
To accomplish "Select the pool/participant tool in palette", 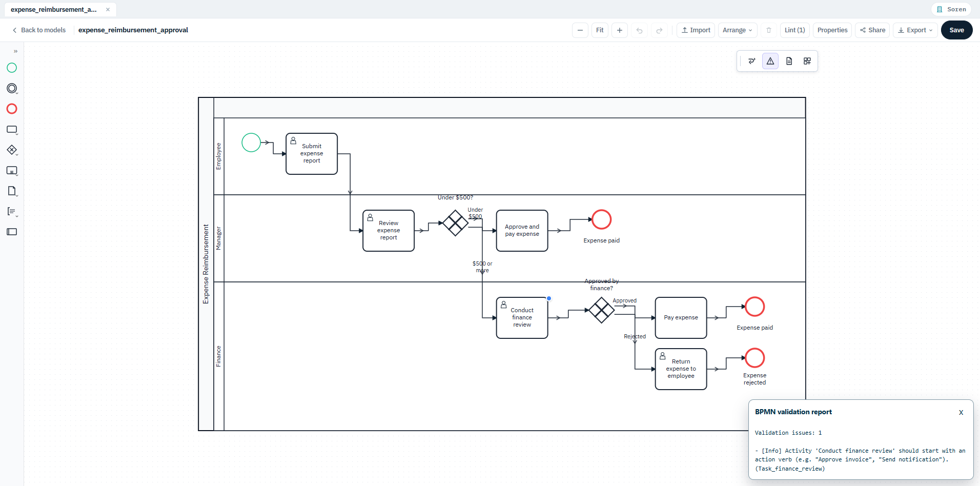I will (x=12, y=232).
